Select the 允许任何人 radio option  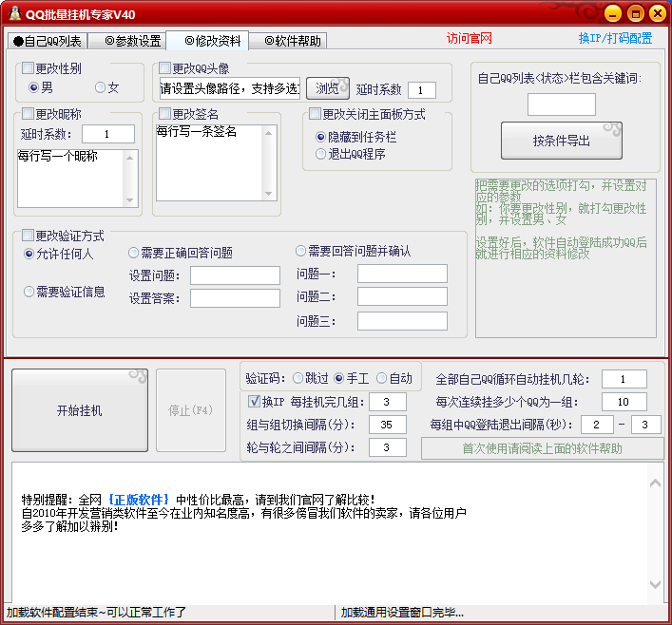coord(29,254)
